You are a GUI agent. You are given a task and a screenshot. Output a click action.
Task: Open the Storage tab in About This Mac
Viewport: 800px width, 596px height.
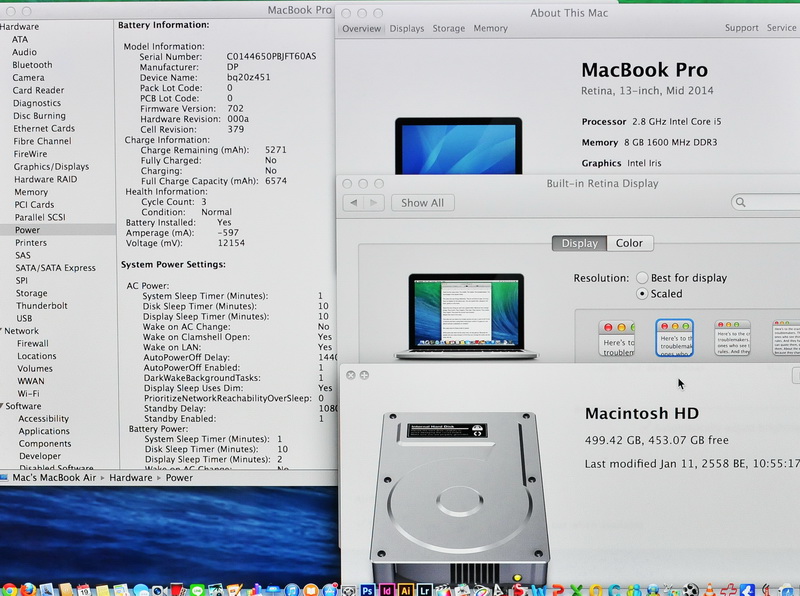pos(448,29)
